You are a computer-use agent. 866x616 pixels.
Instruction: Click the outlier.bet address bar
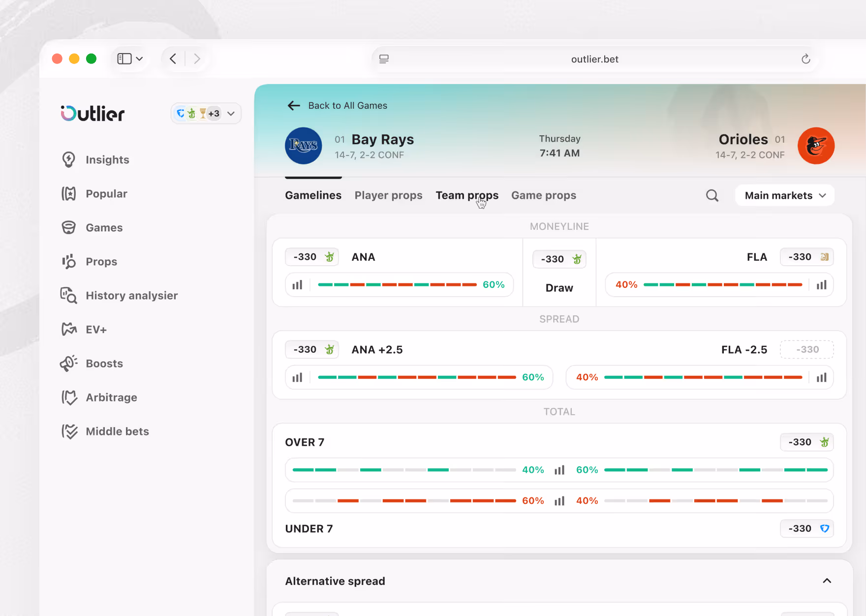coord(595,59)
